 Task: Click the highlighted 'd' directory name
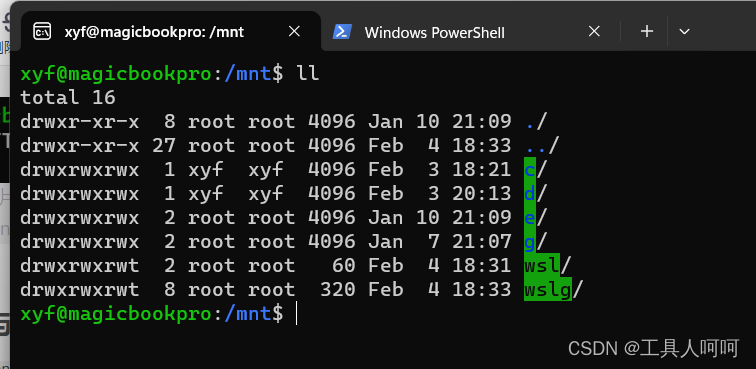tap(530, 193)
